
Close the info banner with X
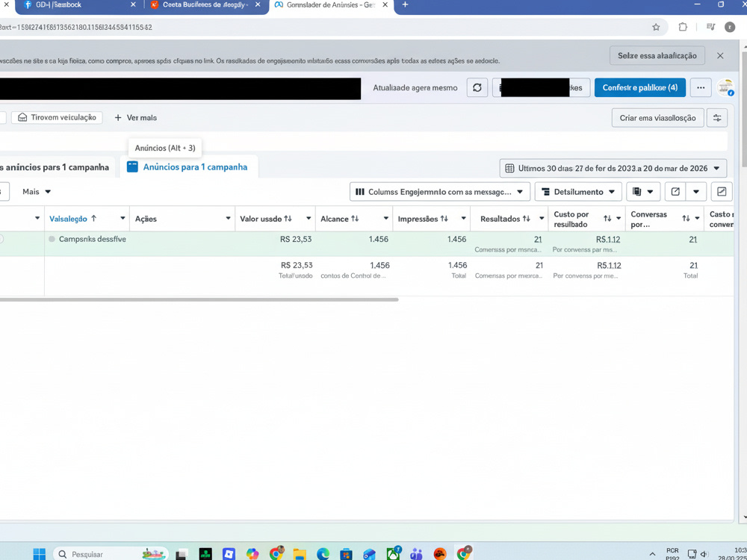coord(720,56)
